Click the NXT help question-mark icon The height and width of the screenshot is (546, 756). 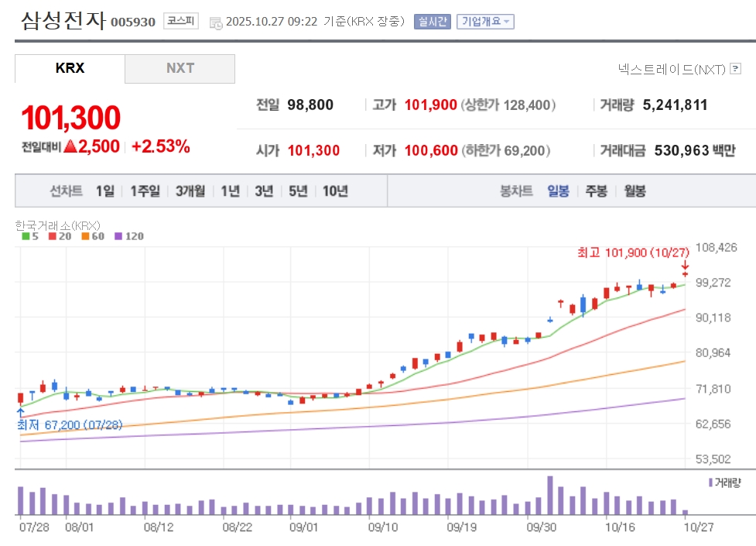tap(734, 70)
